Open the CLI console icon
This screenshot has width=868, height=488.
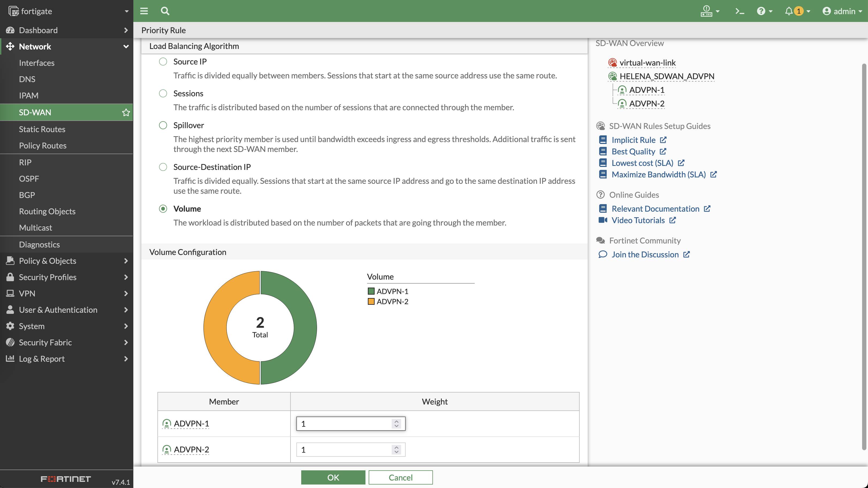pyautogui.click(x=739, y=11)
